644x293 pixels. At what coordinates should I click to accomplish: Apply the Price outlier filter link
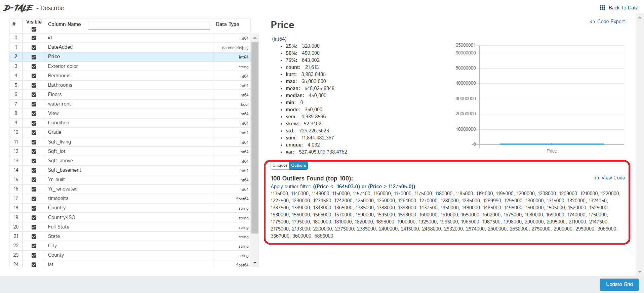click(x=364, y=186)
